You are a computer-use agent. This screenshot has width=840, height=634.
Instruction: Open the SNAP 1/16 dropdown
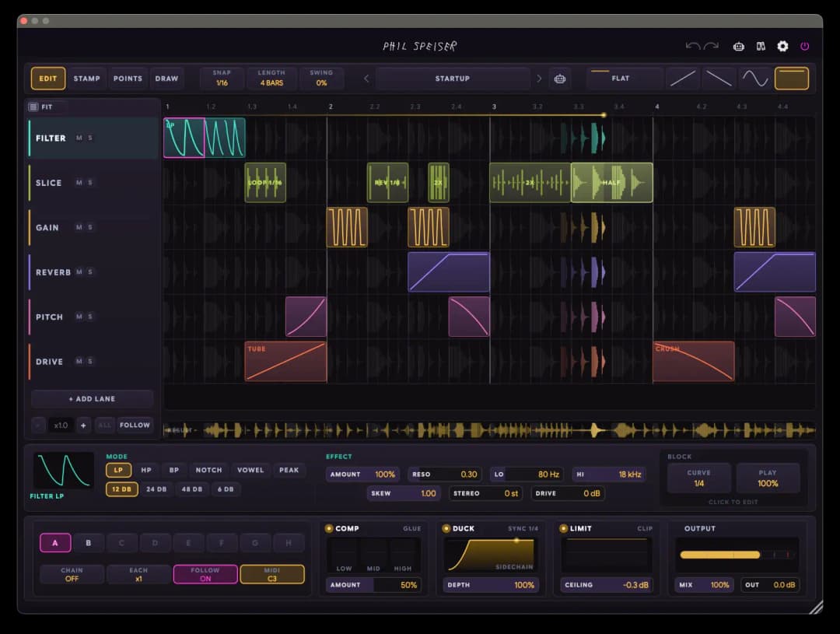pyautogui.click(x=222, y=79)
